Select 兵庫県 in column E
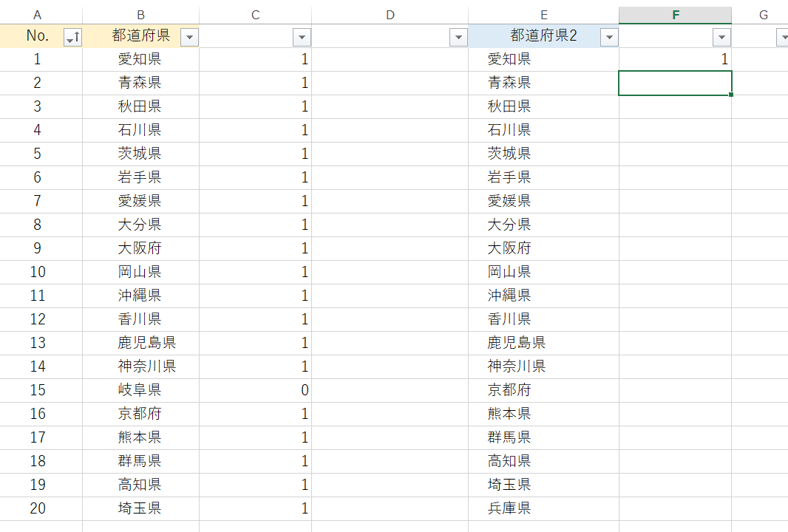This screenshot has width=788, height=532. pyautogui.click(x=544, y=508)
